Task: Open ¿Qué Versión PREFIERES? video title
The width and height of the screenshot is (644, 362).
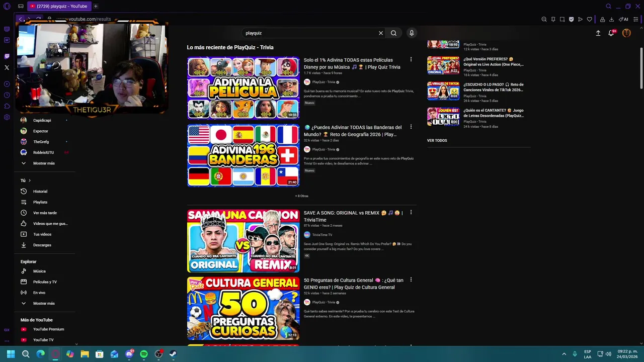Action: tap(494, 61)
